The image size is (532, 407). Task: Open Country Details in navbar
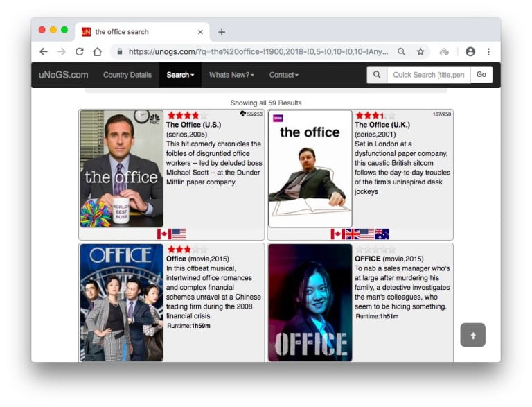127,75
